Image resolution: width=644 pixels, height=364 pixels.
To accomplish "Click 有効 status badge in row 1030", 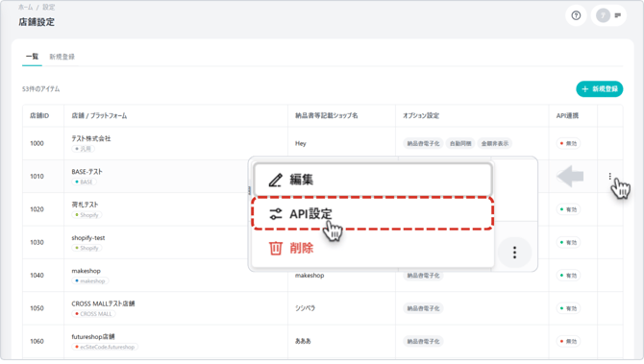I will coord(568,242).
